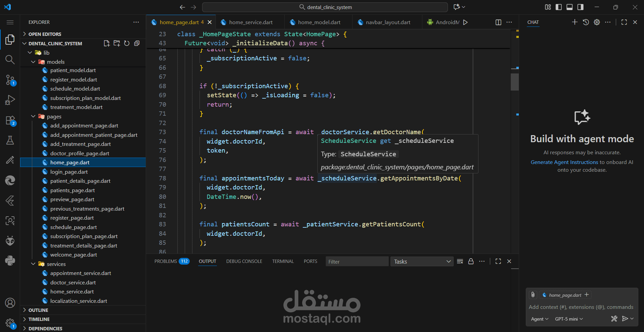
Task: Show chat history icon
Action: tap(586, 22)
